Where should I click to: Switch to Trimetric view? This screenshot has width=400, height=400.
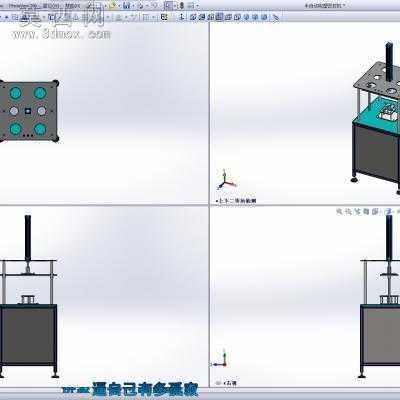coord(255,17)
